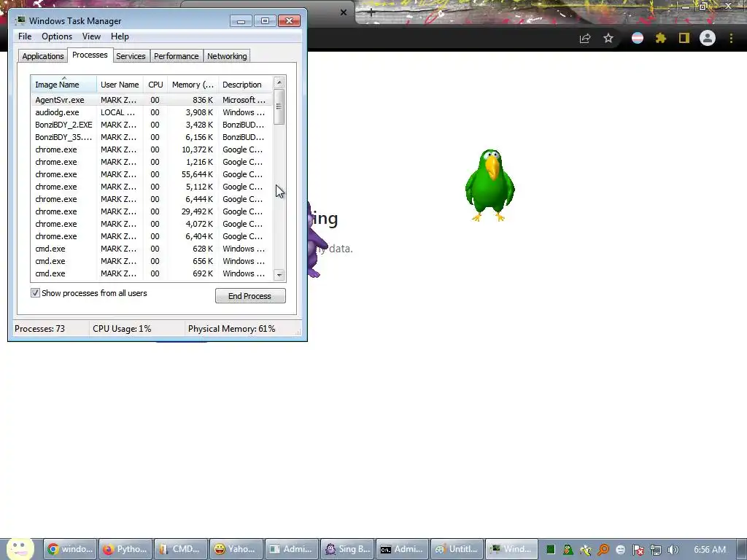Open Chrome's three-dot menu
747x560 pixels.
click(731, 38)
